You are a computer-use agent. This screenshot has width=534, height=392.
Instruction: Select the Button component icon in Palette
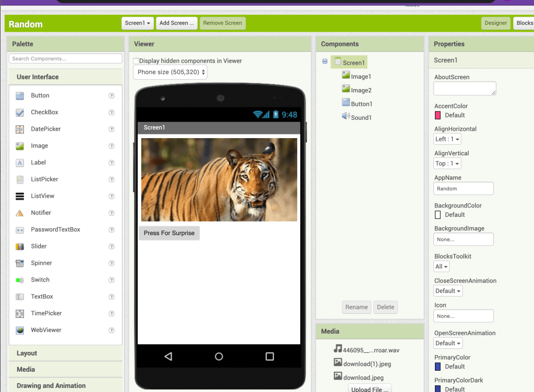point(20,96)
